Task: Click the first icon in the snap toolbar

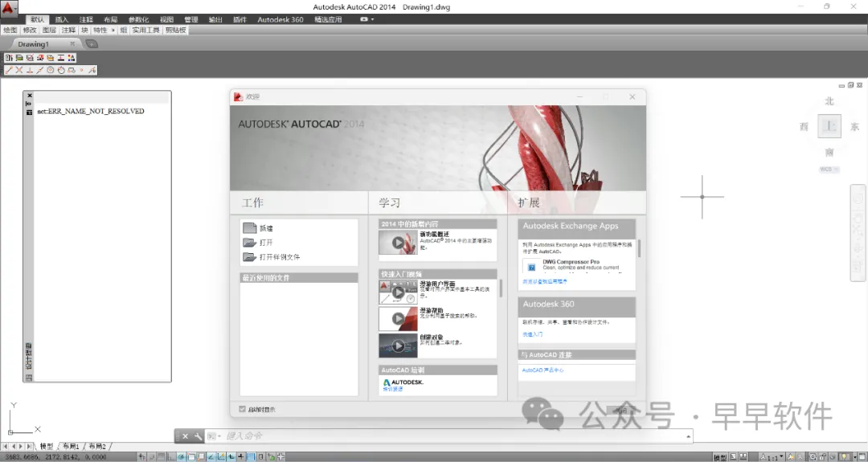Action: pos(8,70)
